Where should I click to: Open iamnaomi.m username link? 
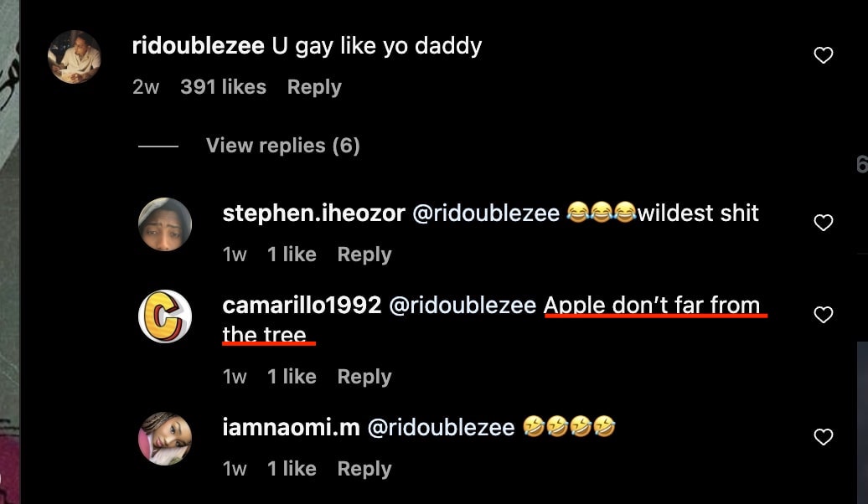pos(292,427)
